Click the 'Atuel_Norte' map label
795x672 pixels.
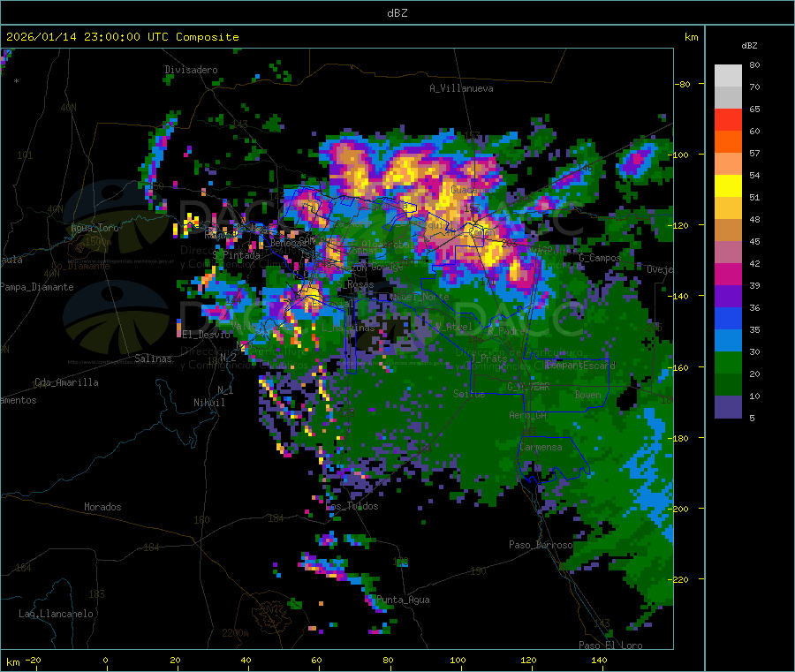[420, 297]
